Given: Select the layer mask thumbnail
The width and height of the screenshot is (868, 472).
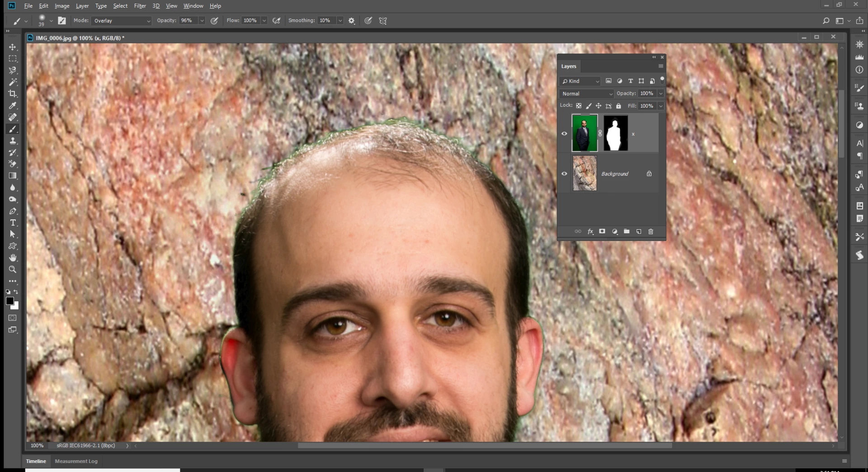Looking at the screenshot, I should (616, 133).
